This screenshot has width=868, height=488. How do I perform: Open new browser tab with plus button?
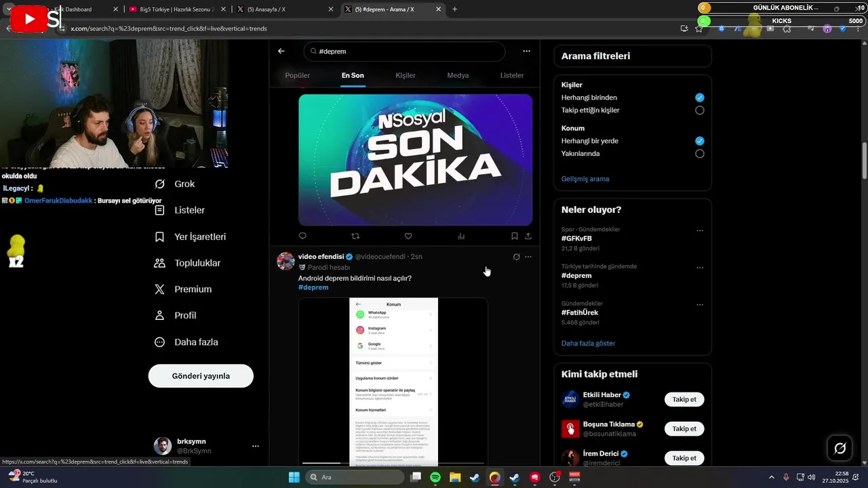tap(454, 9)
